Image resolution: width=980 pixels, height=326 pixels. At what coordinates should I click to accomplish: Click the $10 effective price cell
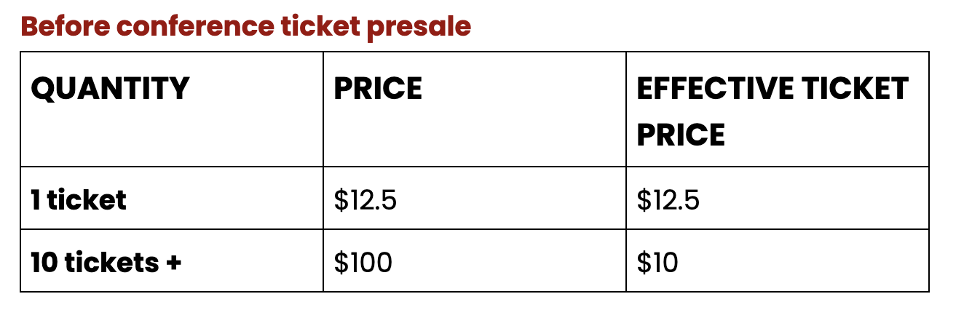tap(657, 263)
